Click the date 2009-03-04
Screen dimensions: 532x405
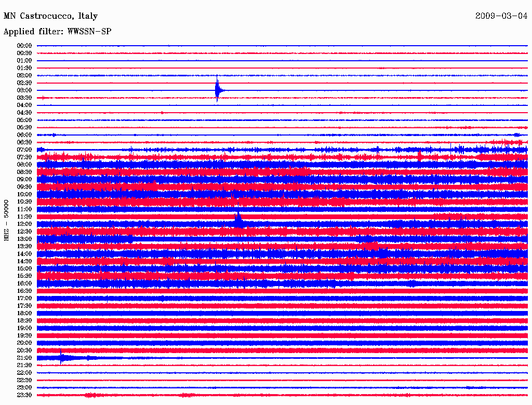501,16
